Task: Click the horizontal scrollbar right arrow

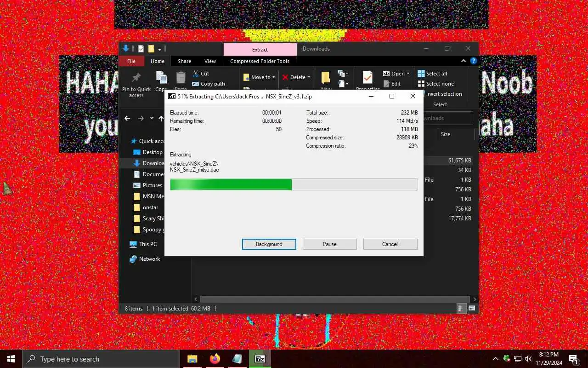Action: point(475,299)
